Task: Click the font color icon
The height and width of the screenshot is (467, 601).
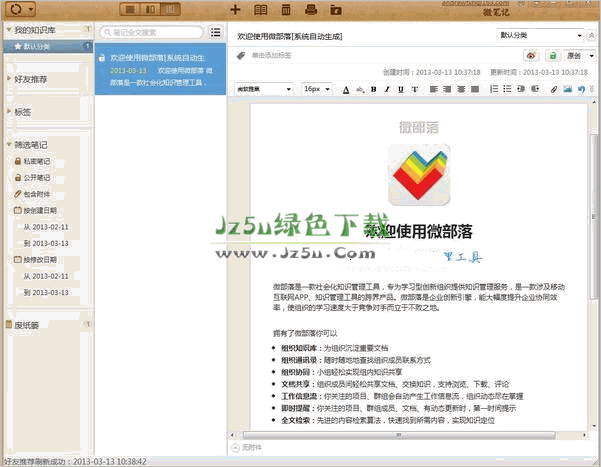Action: coord(346,90)
